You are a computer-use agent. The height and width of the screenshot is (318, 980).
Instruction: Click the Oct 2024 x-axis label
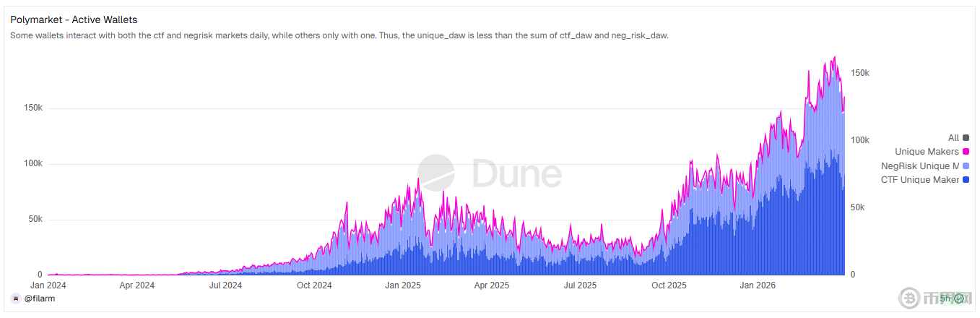coord(314,285)
